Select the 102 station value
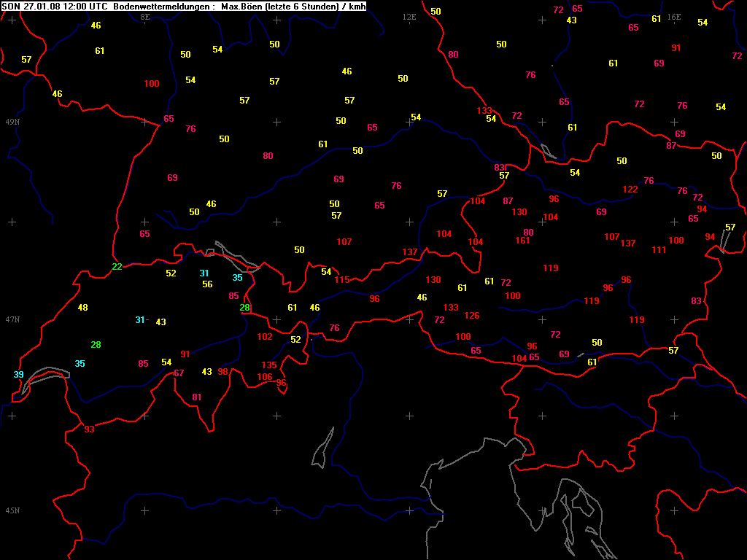 pos(265,337)
